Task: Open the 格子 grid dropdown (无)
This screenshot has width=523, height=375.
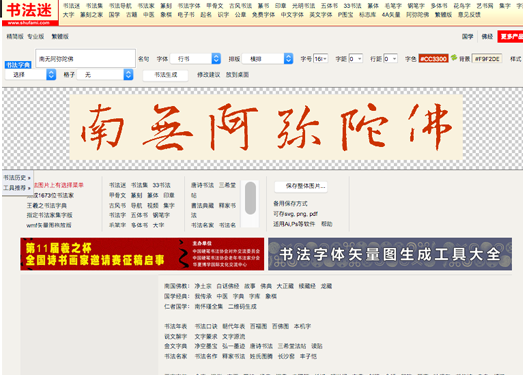Action: pyautogui.click(x=105, y=74)
